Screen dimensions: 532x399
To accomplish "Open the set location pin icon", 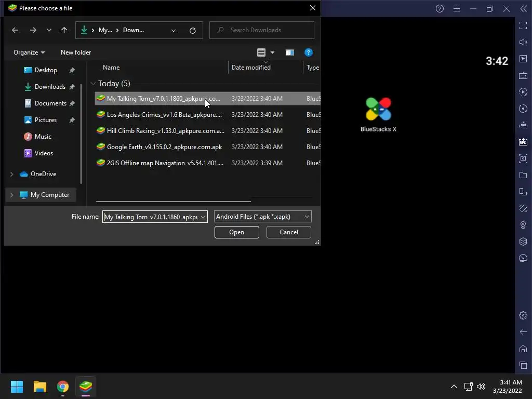I will (523, 225).
